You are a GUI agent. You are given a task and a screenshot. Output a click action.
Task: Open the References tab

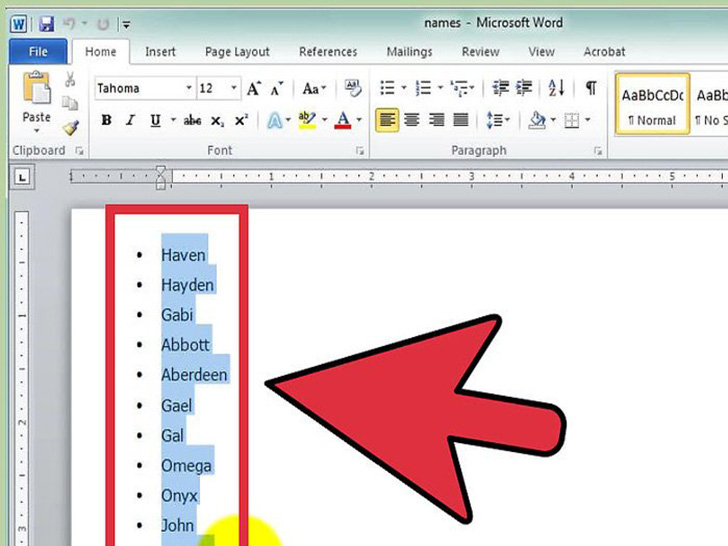tap(328, 52)
